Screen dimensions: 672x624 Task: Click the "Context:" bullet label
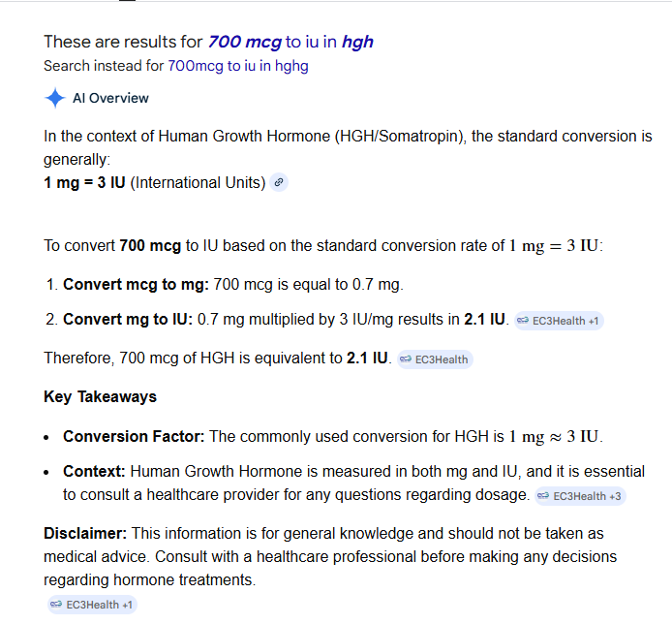pos(94,472)
